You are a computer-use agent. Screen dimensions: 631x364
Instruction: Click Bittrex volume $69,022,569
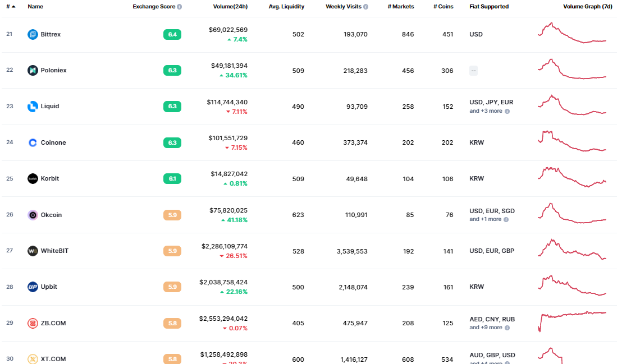(228, 30)
